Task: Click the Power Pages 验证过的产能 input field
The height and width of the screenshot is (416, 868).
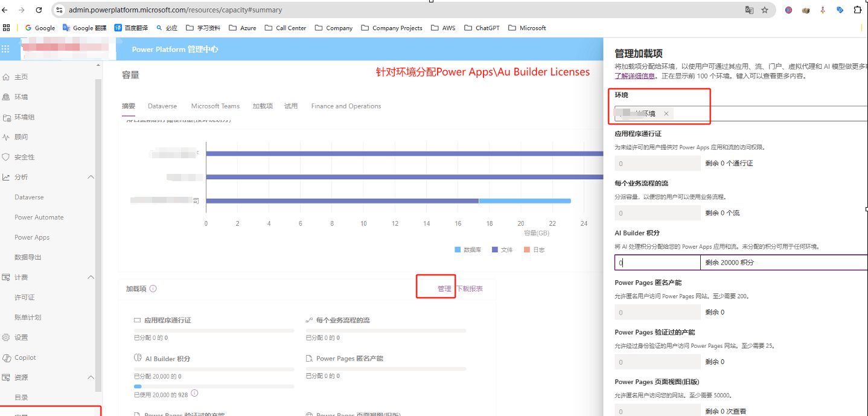Action: click(x=657, y=362)
